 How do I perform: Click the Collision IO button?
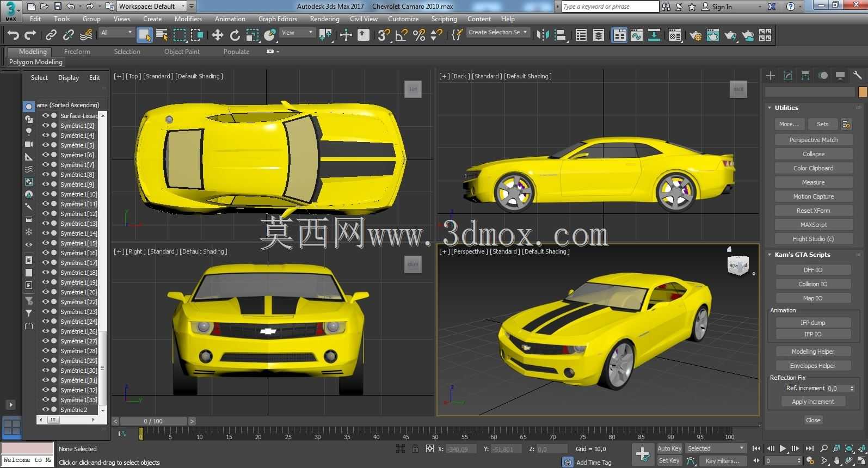tap(813, 284)
